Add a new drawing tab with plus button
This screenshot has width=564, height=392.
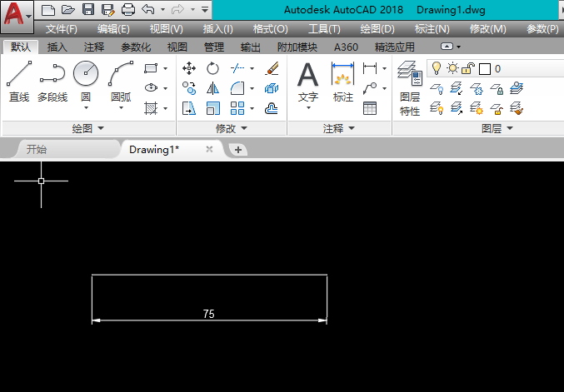pos(238,150)
